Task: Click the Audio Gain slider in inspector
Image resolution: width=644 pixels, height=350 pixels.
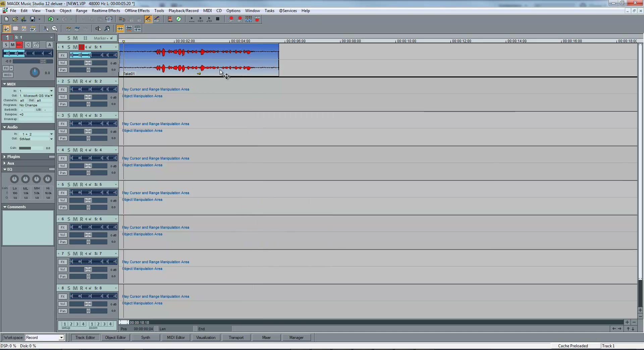Action: tap(31, 148)
